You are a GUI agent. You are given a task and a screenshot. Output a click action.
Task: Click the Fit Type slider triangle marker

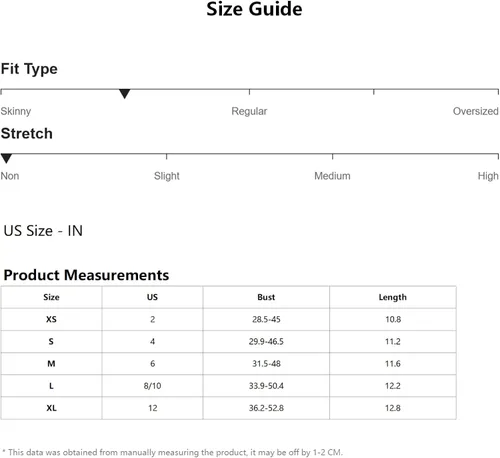124,94
